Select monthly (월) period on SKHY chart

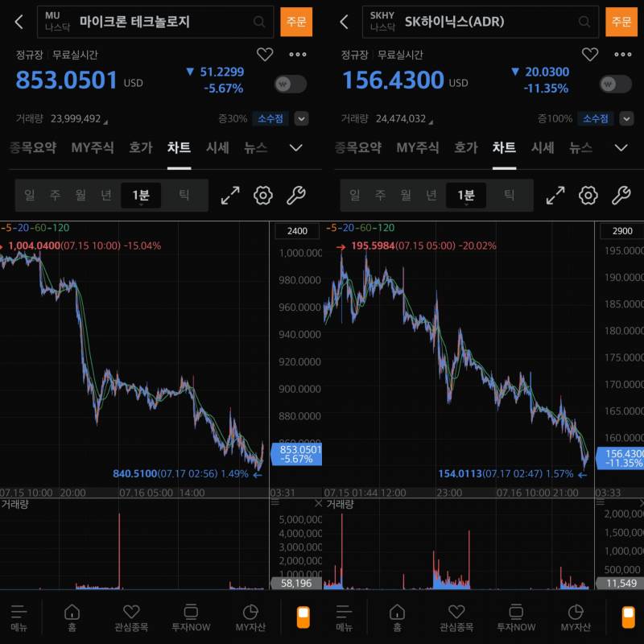point(406,195)
